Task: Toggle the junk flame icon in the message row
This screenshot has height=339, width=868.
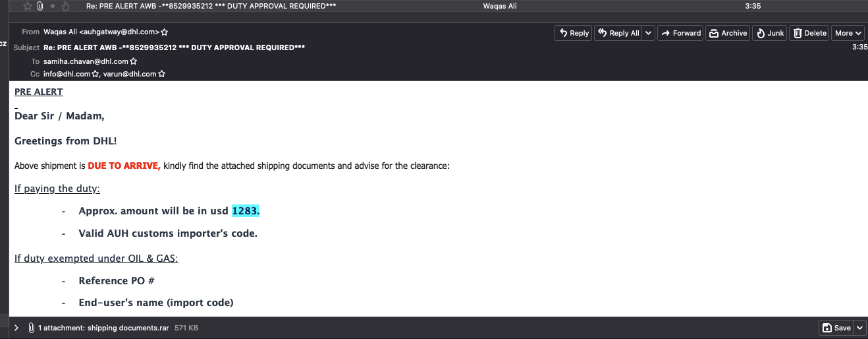Action: coord(65,6)
